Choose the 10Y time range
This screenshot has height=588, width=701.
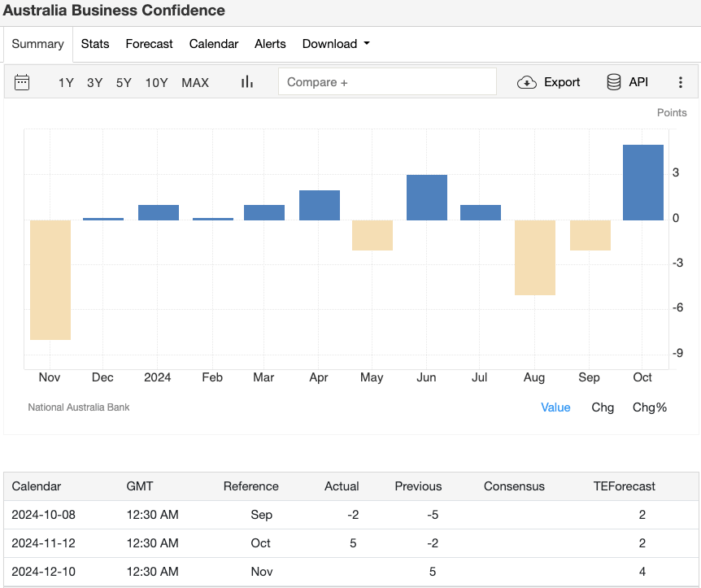click(156, 82)
